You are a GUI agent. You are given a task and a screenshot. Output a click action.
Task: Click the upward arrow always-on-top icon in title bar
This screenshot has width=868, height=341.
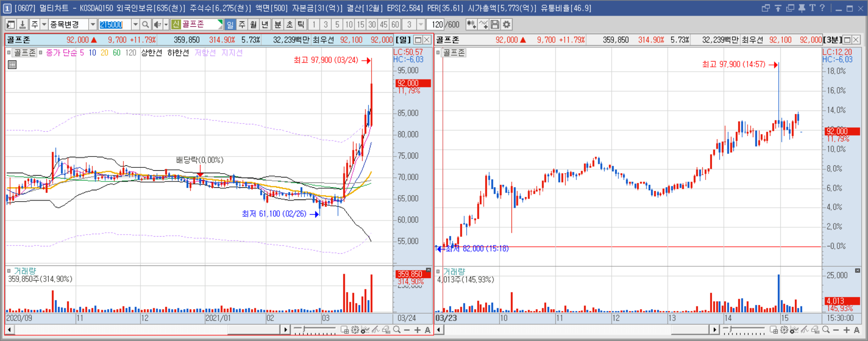[x=778, y=8]
